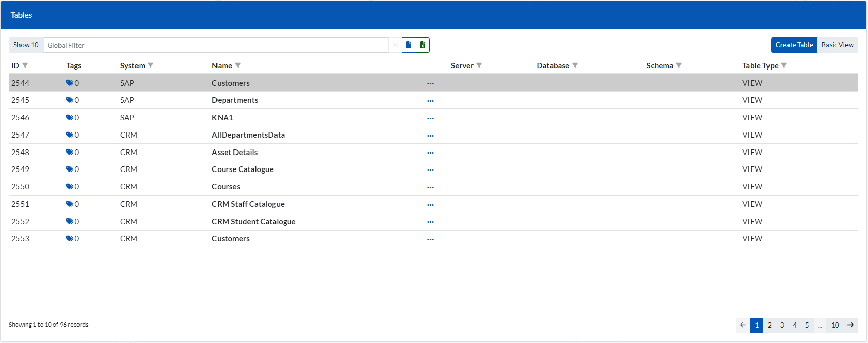The height and width of the screenshot is (343, 868).
Task: Open the tags icon for the KNA1 row
Action: [x=69, y=118]
